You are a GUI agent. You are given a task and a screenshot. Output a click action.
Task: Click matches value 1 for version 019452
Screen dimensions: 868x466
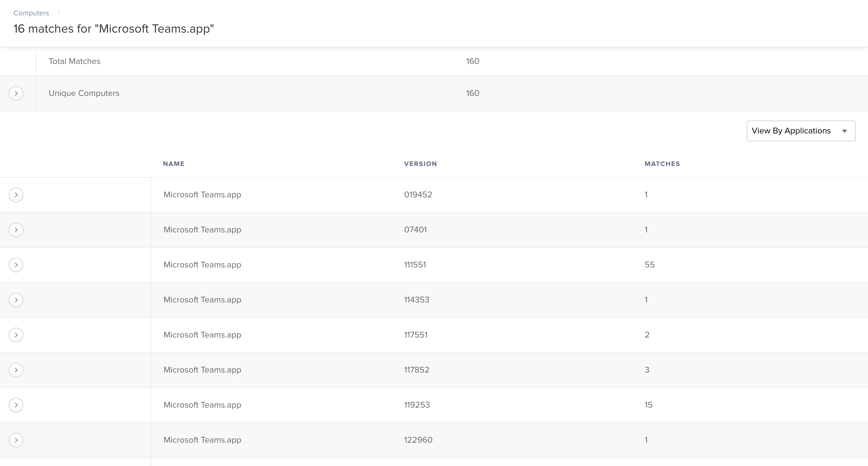point(646,195)
